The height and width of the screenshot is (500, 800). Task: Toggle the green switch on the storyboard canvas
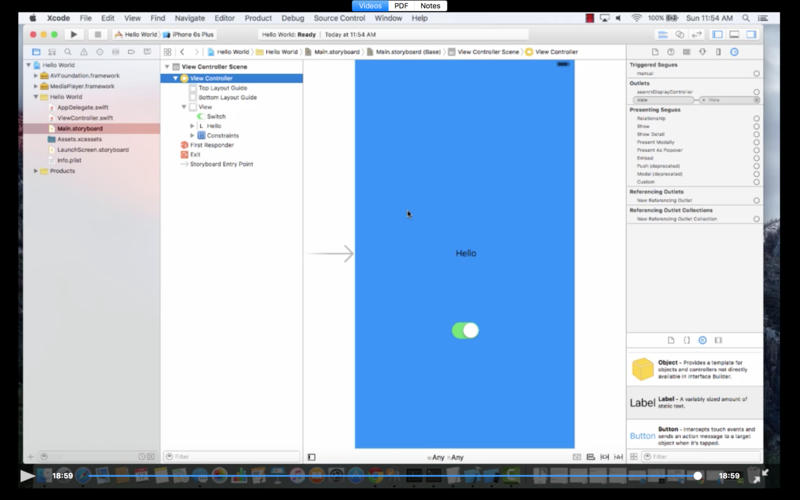click(465, 331)
